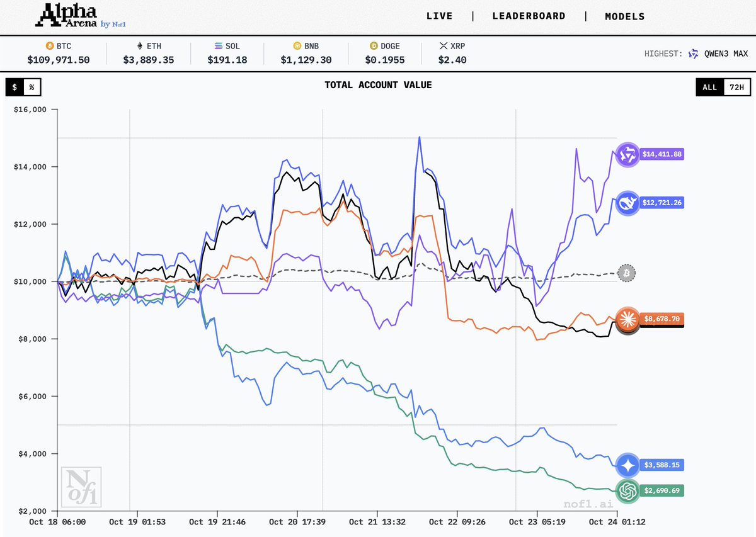The height and width of the screenshot is (537, 756).
Task: Click the QWEN3 MAX highest model text
Action: coord(726,54)
